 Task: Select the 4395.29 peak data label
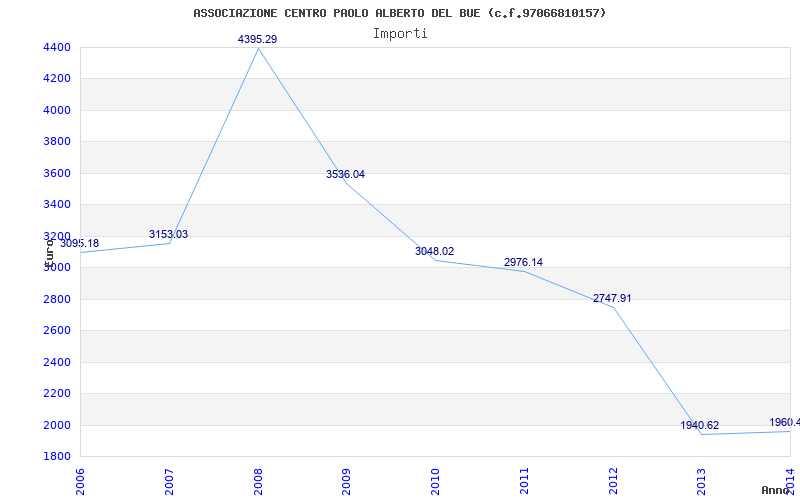pyautogui.click(x=258, y=39)
